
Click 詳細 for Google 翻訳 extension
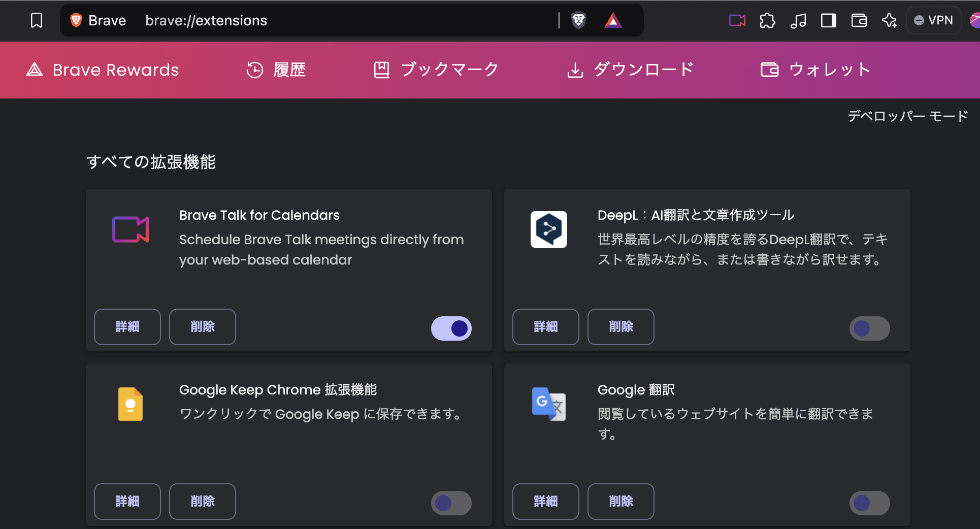[x=546, y=502]
